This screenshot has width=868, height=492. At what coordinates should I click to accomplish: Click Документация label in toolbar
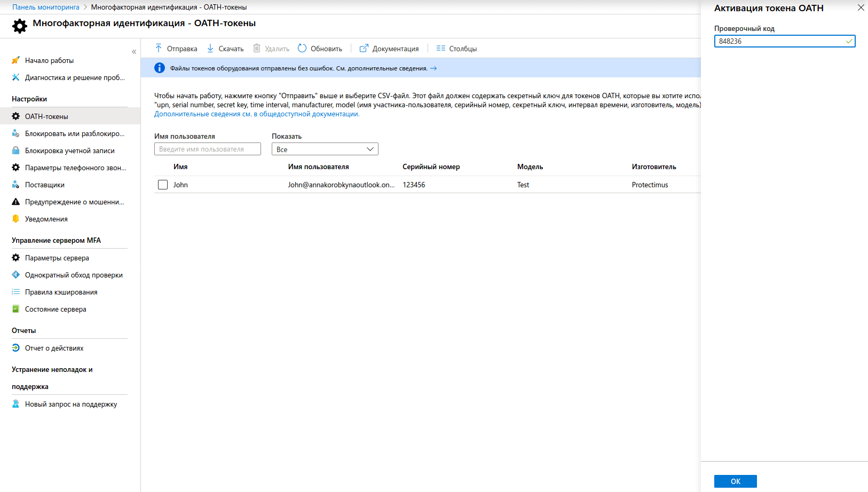[x=396, y=49]
